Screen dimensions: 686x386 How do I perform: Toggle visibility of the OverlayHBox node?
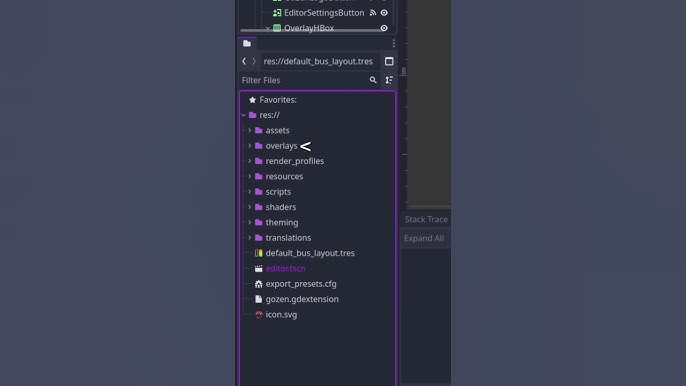(x=384, y=28)
